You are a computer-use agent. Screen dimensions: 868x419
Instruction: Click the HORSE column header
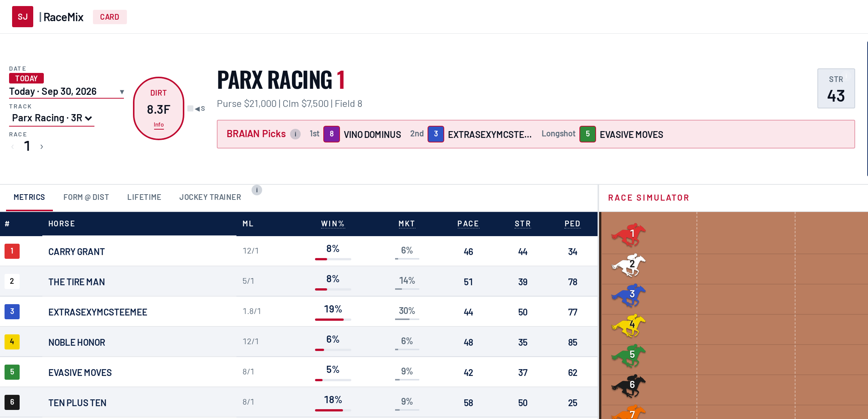pyautogui.click(x=62, y=224)
